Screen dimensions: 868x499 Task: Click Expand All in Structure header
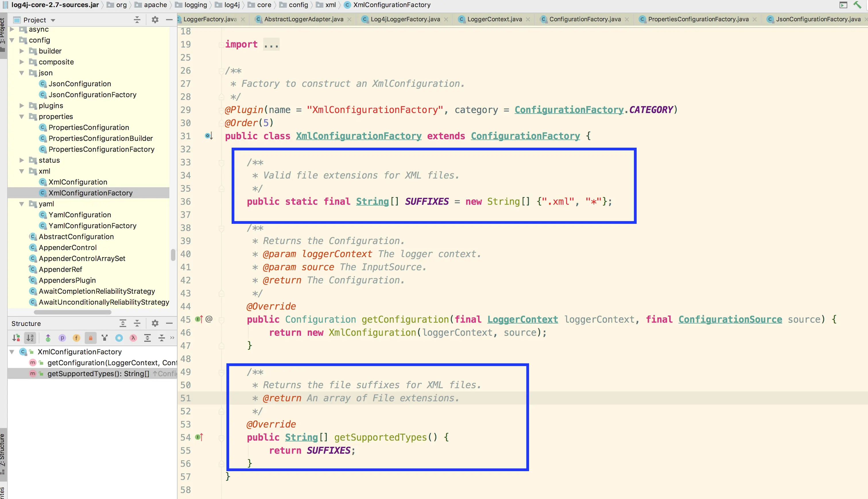[x=123, y=323]
